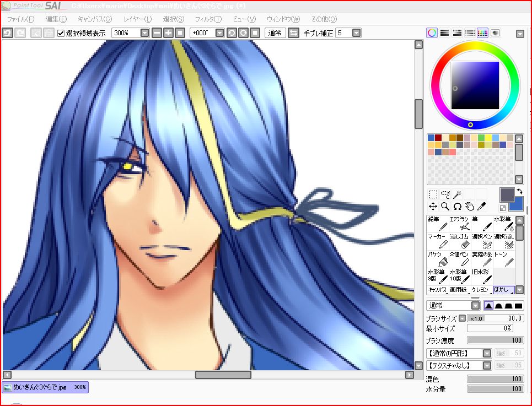Open the フィルタ(T) menu
Screen dimensions: 532x406
(208, 19)
